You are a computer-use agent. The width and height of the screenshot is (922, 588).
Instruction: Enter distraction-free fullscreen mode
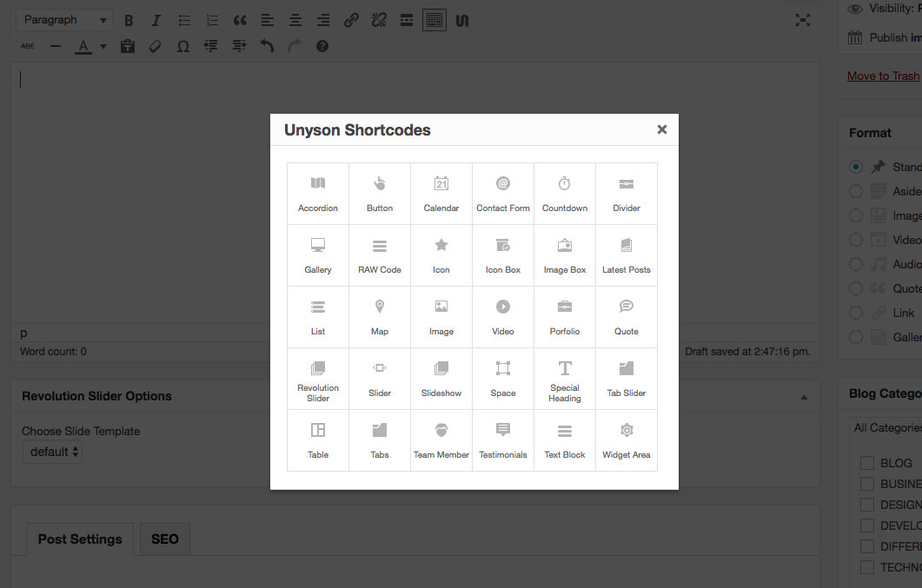point(803,21)
